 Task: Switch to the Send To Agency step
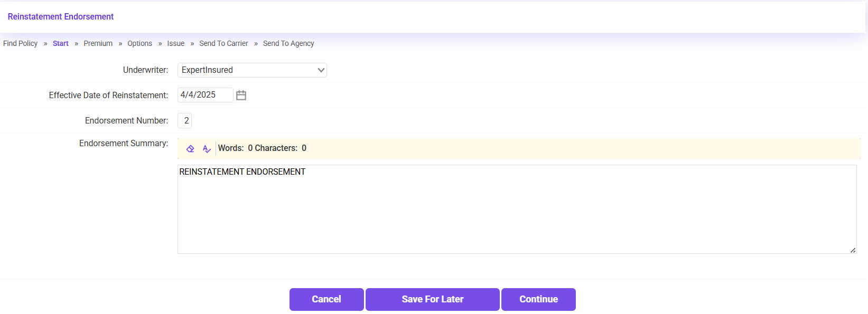[x=288, y=43]
